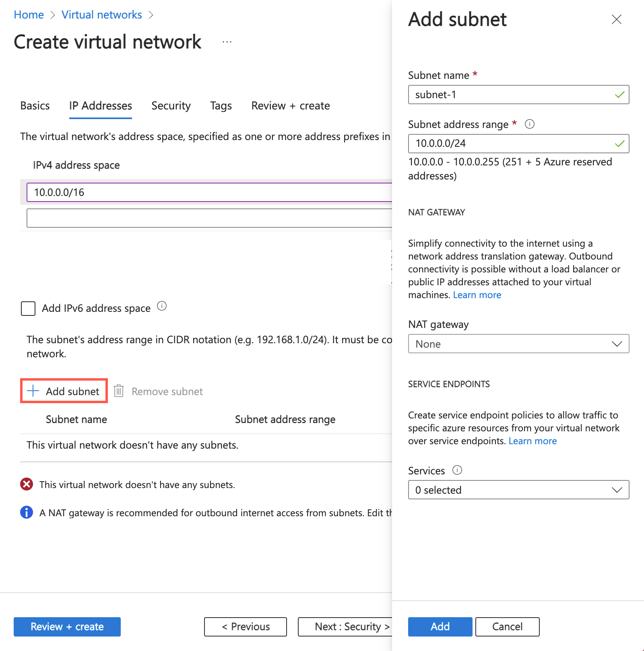
Task: Open NAT gateway Learn more link
Action: pos(477,295)
